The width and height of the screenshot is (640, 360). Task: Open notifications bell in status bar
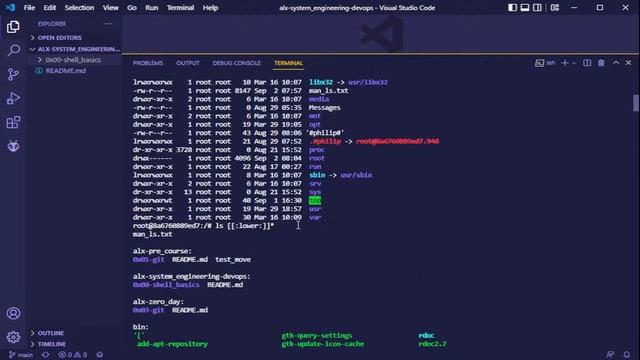click(x=627, y=355)
